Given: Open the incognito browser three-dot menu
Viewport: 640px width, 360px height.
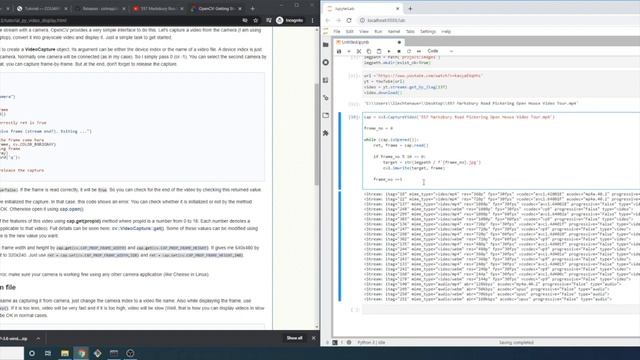Looking at the screenshot, I should (x=313, y=20).
